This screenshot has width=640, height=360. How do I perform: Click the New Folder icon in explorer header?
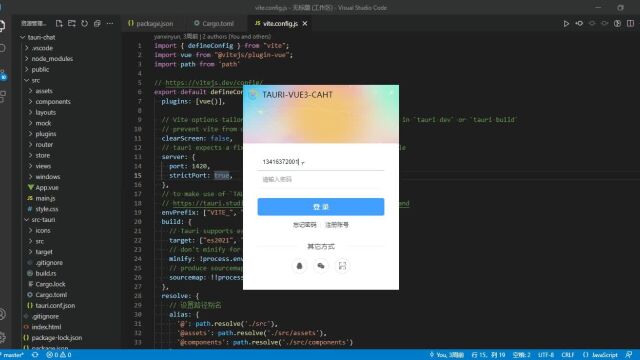pyautogui.click(x=72, y=24)
